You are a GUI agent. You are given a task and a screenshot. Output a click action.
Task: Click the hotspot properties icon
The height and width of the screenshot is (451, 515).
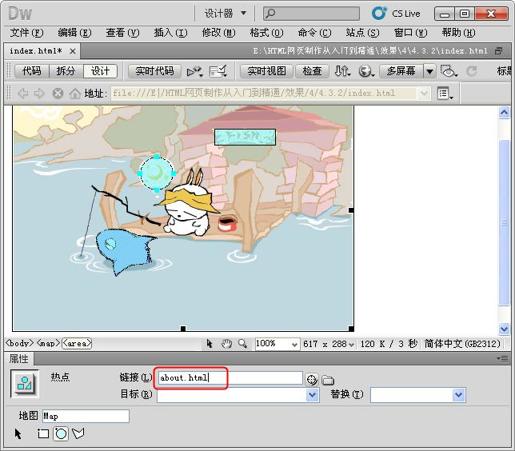25,384
